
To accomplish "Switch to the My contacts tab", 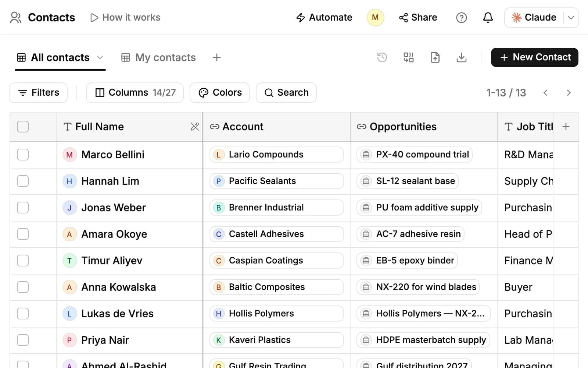I will [x=158, y=57].
